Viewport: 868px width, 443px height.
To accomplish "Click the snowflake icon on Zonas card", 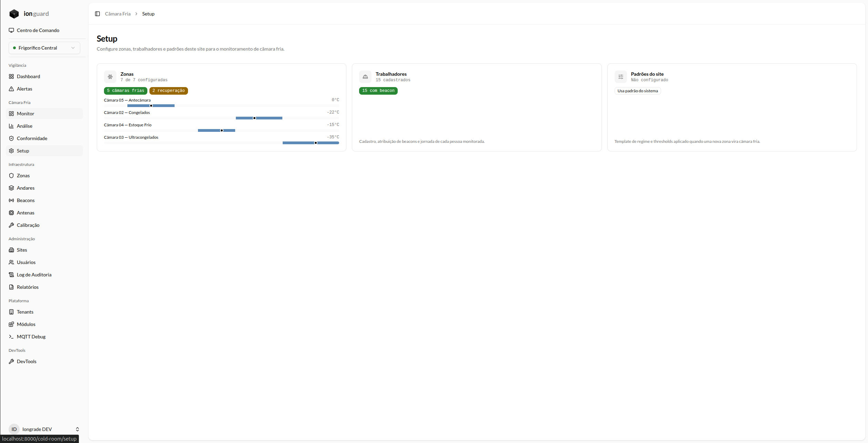I will pos(110,77).
